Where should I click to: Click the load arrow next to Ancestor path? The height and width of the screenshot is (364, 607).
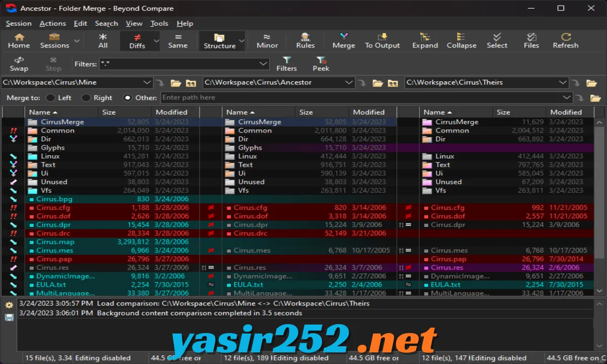tap(362, 83)
